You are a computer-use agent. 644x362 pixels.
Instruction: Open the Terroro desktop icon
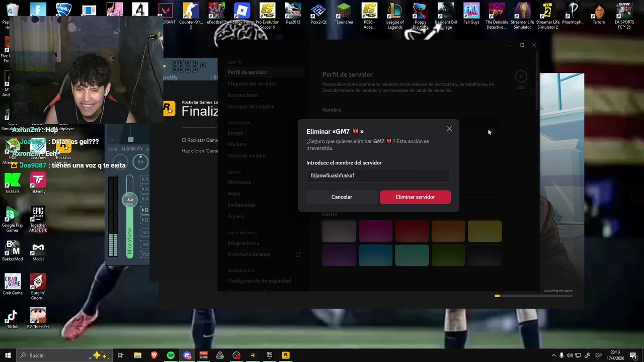tap(599, 14)
